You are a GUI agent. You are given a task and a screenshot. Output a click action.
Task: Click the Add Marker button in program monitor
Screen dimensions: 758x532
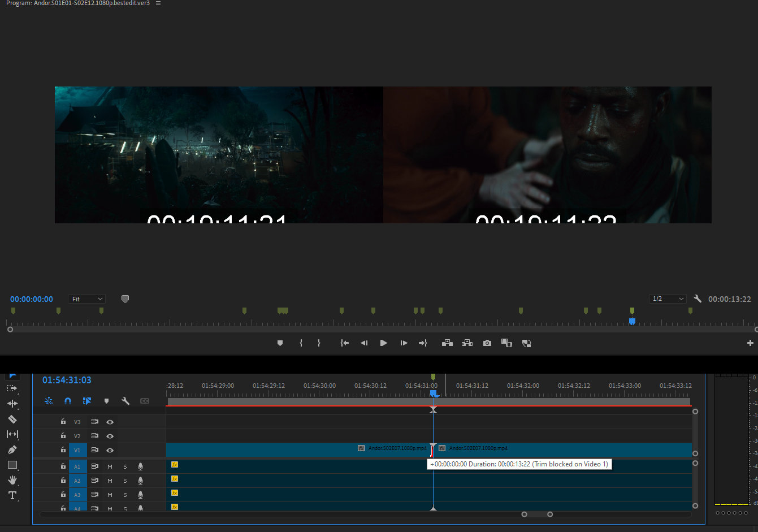pyautogui.click(x=280, y=343)
